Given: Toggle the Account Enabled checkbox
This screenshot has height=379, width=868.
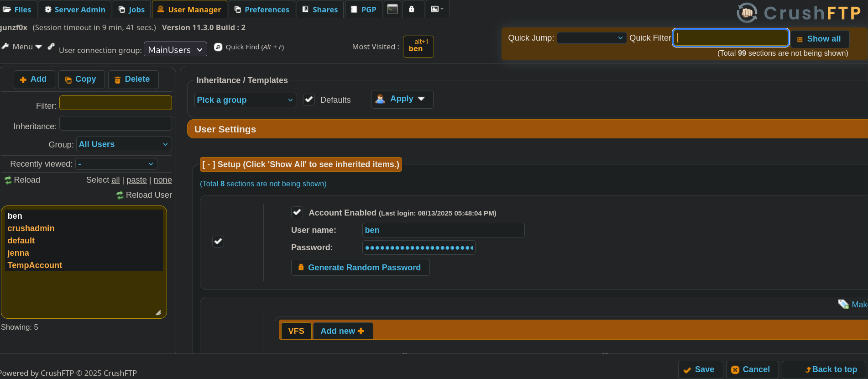Looking at the screenshot, I should pyautogui.click(x=297, y=212).
